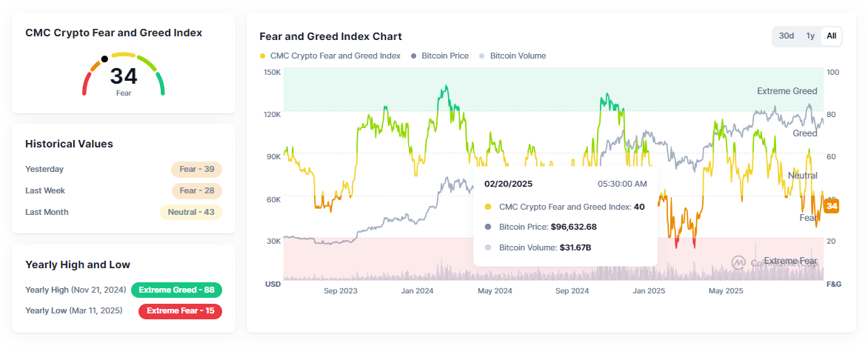Screen dimensions: 868x346
Task: Click the gray Bitcoin Price legend dot
Action: [414, 56]
